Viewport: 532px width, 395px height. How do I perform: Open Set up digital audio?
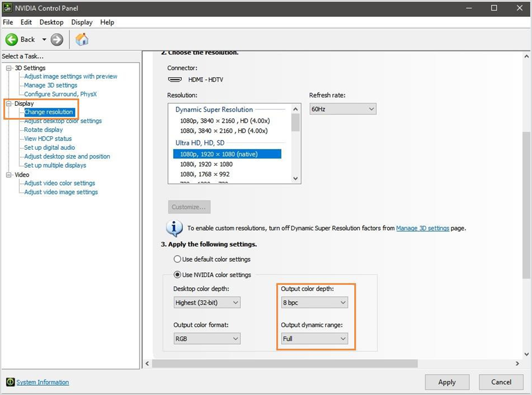pos(50,147)
